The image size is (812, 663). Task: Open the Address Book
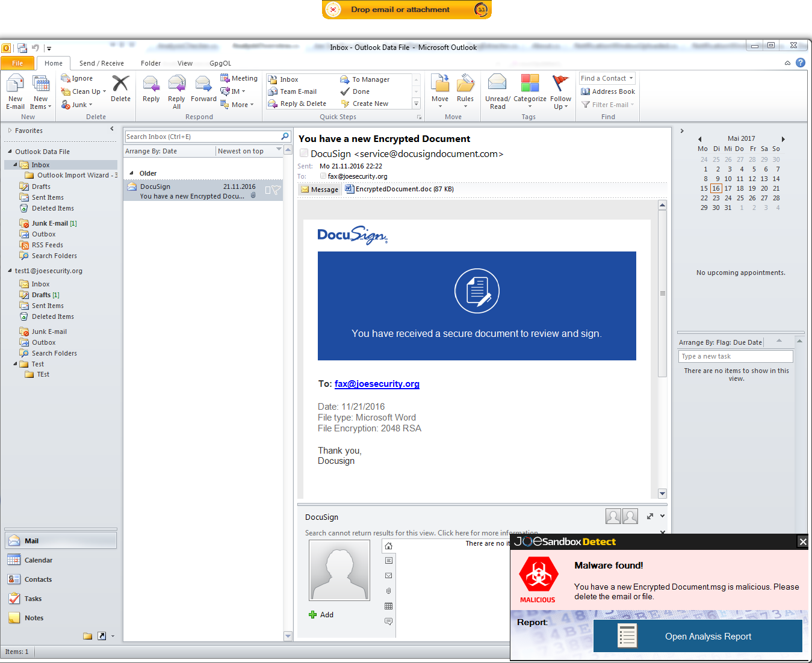tap(608, 91)
